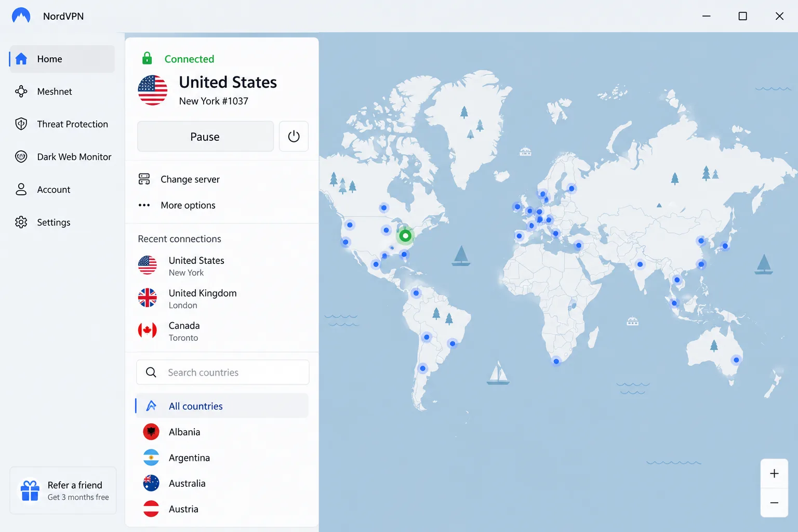Click the Argentina flag icon
The width and height of the screenshot is (798, 532).
pos(151,458)
